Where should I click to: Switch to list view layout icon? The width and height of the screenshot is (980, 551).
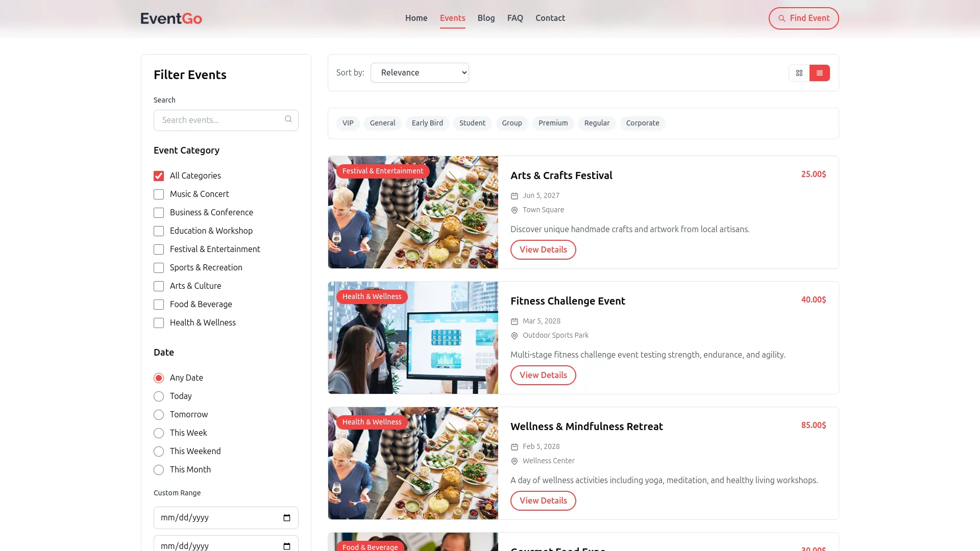[x=820, y=73]
